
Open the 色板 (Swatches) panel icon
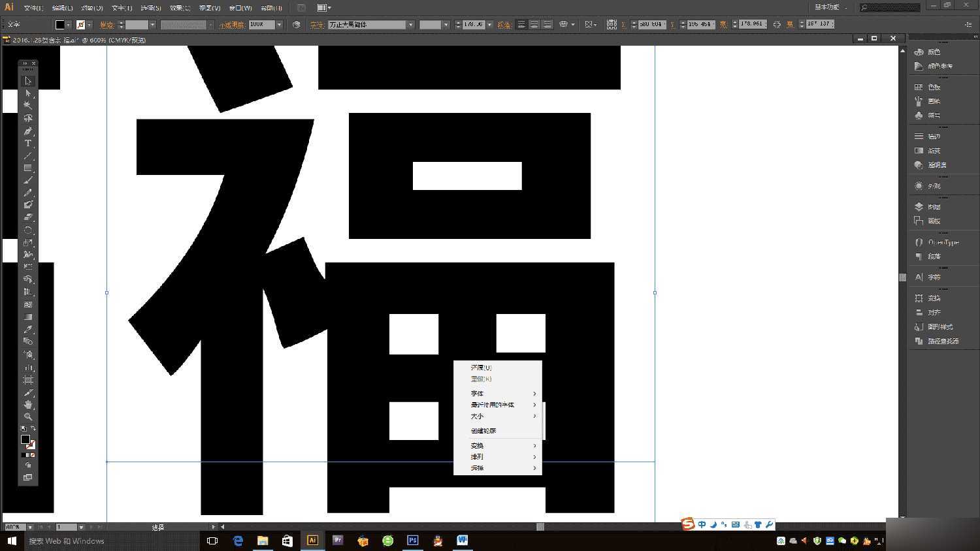[x=933, y=86]
